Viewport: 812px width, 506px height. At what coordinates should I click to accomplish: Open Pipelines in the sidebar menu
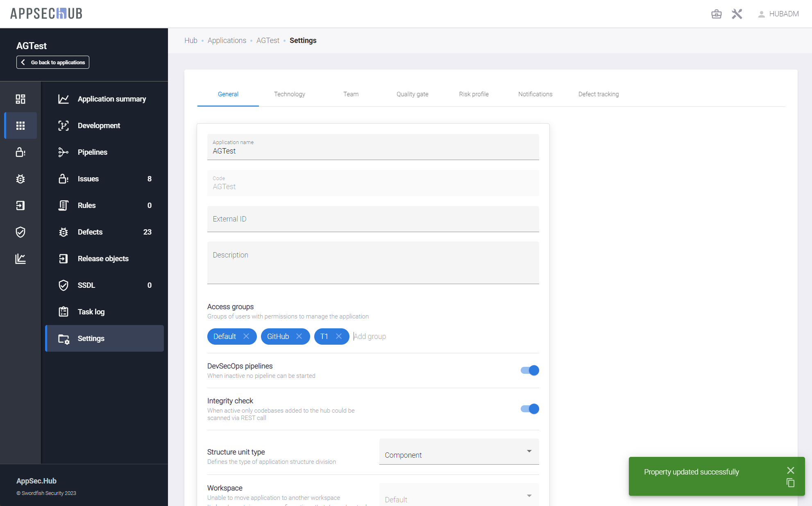click(93, 152)
